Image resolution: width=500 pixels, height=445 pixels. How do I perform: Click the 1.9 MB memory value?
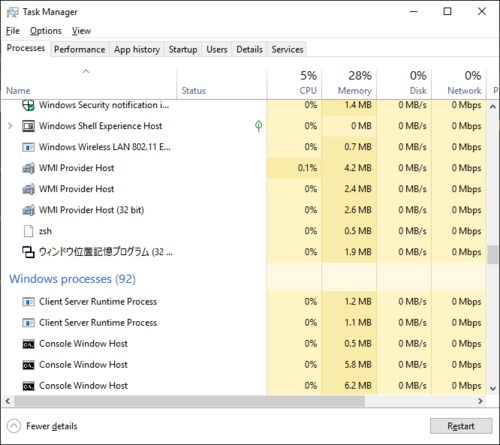[x=358, y=252]
